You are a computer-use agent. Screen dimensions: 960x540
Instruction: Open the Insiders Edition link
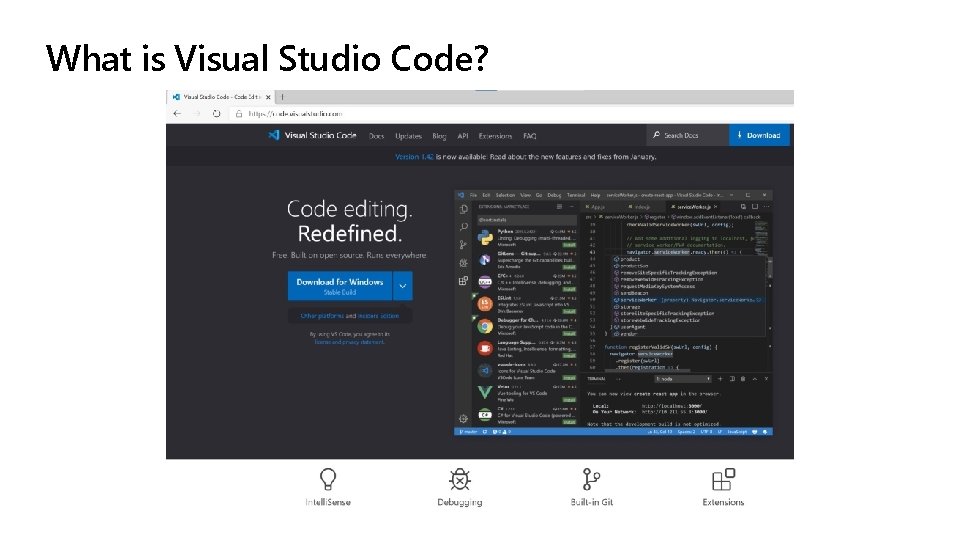pos(378,316)
